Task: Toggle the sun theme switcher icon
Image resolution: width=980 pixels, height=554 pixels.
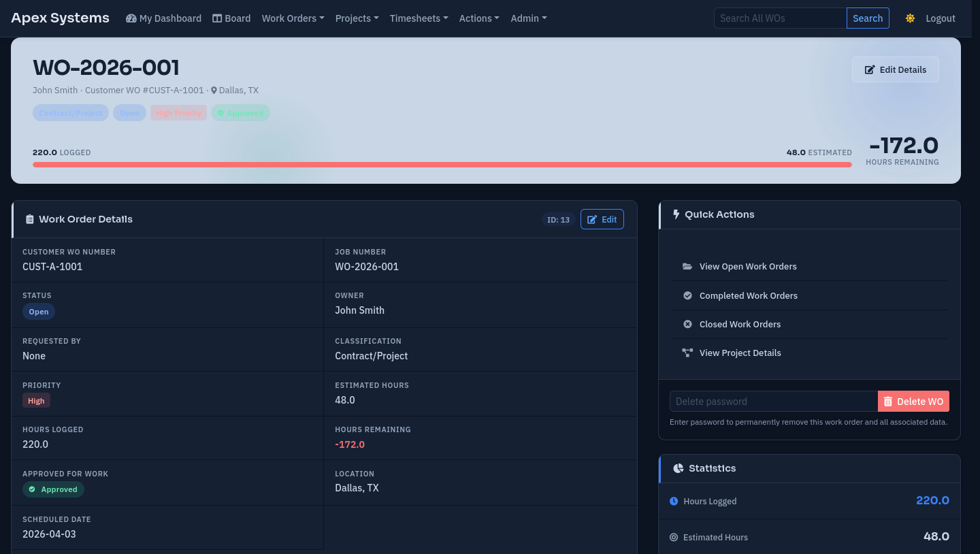Action: point(910,18)
